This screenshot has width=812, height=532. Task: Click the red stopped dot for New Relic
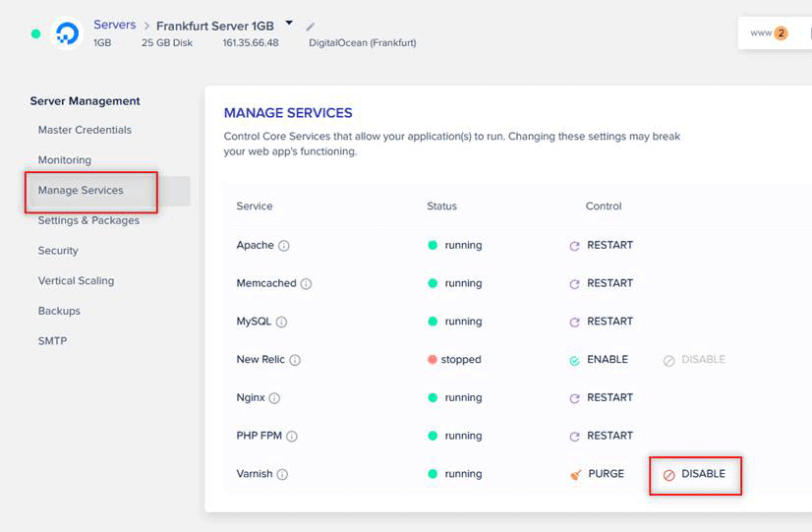click(432, 360)
